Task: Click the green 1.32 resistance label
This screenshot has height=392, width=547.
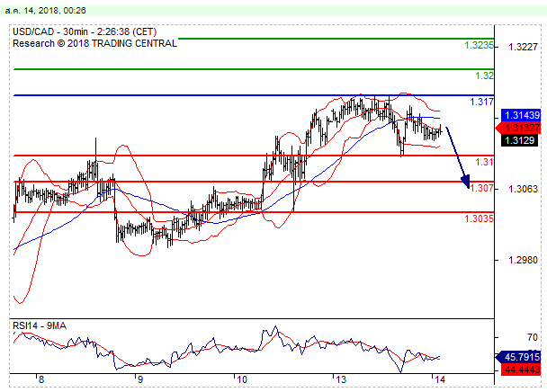Action: click(x=485, y=76)
